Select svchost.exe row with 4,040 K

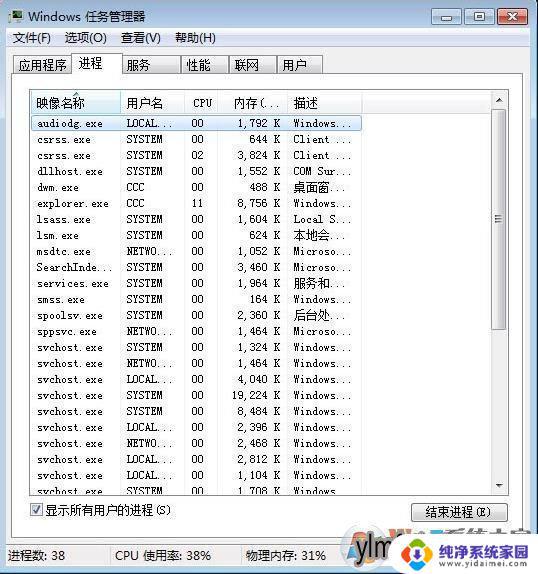[196, 379]
